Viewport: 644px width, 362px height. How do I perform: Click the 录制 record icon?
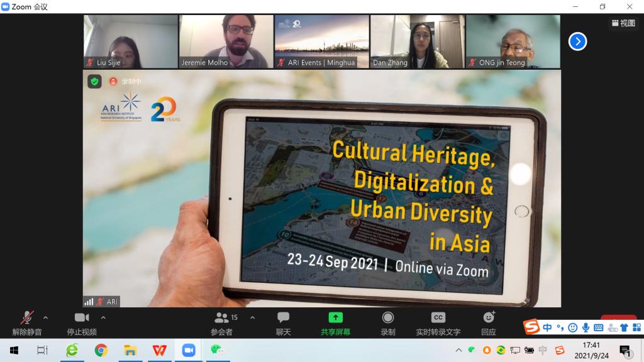[388, 318]
